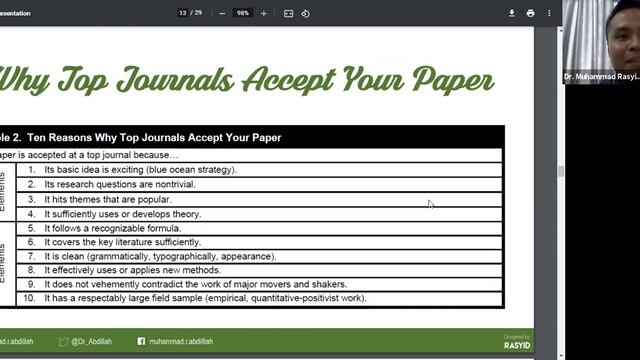Click the scrollbar down arrow at bottom
640x360 pixels.
(x=561, y=356)
